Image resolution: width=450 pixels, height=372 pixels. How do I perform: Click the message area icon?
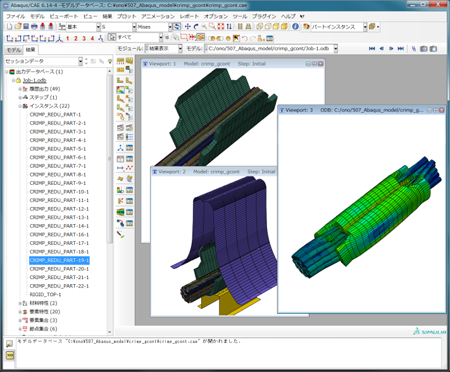(10, 344)
